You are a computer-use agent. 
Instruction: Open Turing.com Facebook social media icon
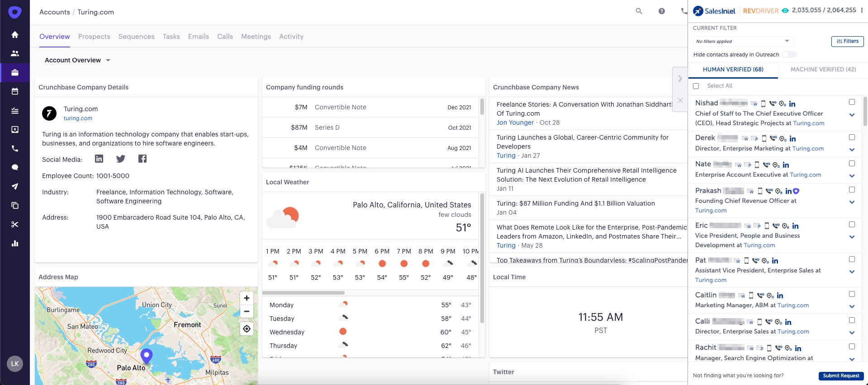(x=142, y=159)
